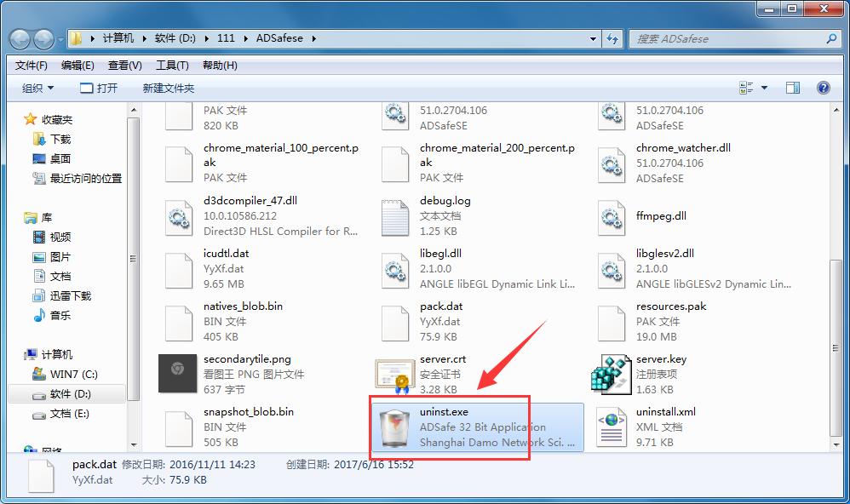Select the uninst.exe recycle bin icon
Screen dimensions: 850x504
click(x=394, y=427)
